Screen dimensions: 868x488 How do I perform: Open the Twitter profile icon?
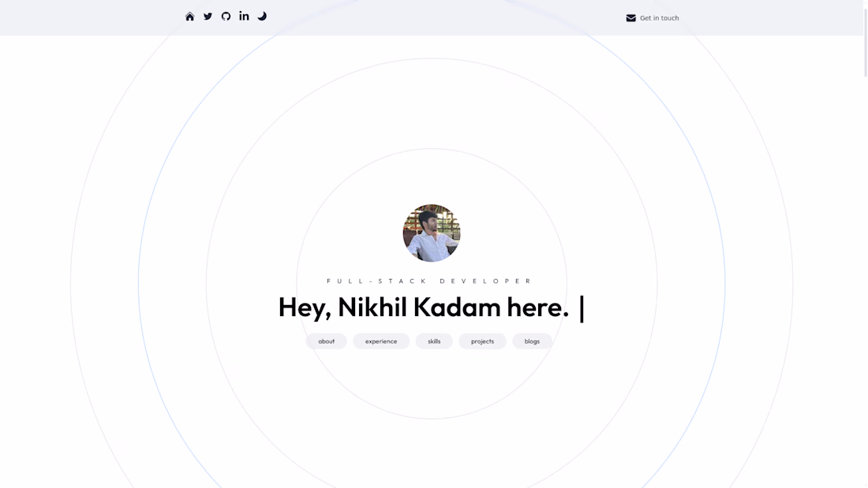coord(208,17)
